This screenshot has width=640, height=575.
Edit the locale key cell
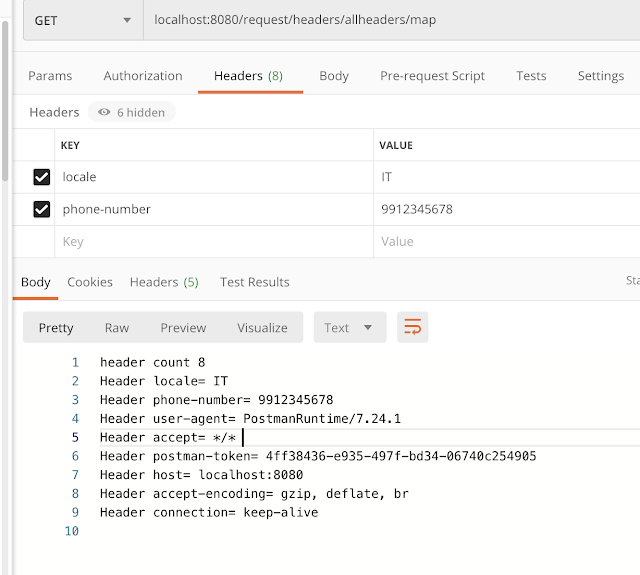(x=214, y=177)
